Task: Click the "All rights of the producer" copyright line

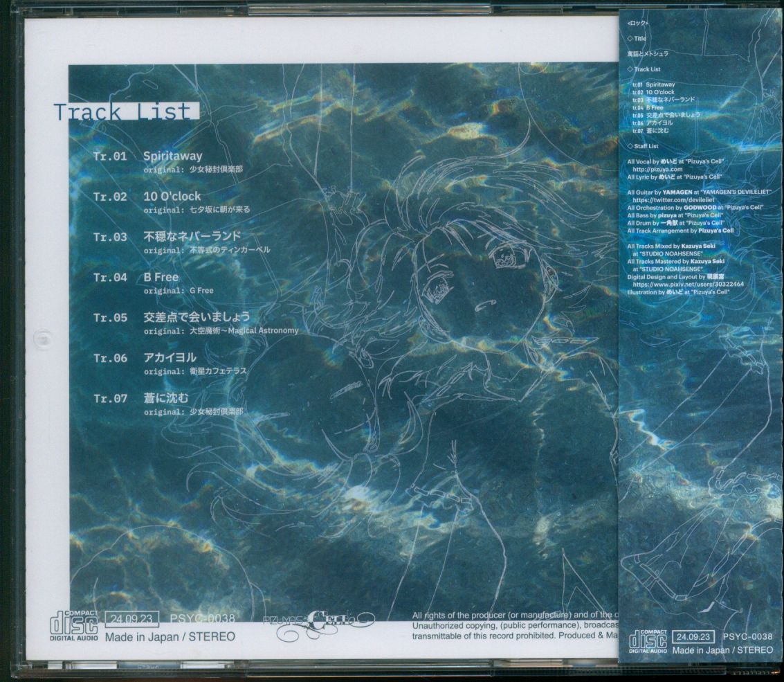Action: pyautogui.click(x=515, y=615)
